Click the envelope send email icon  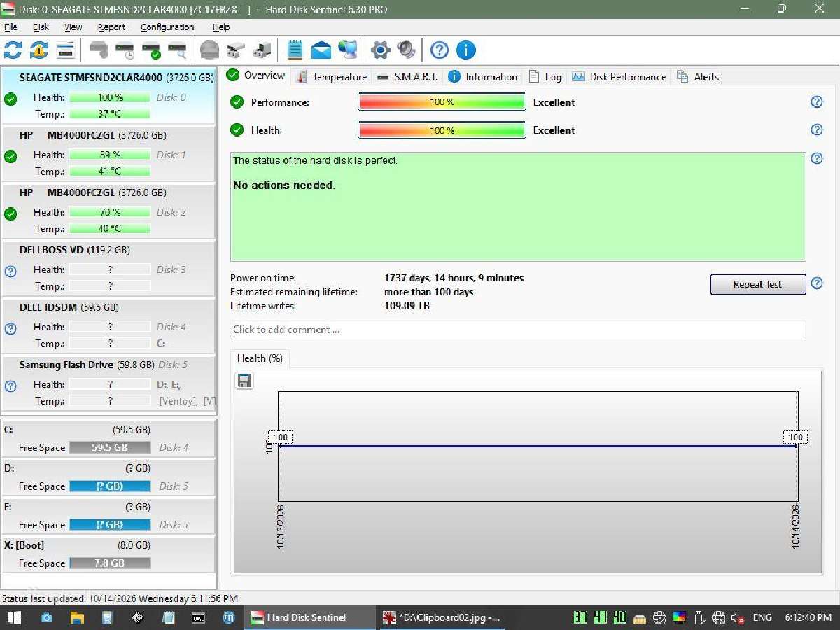(x=321, y=50)
